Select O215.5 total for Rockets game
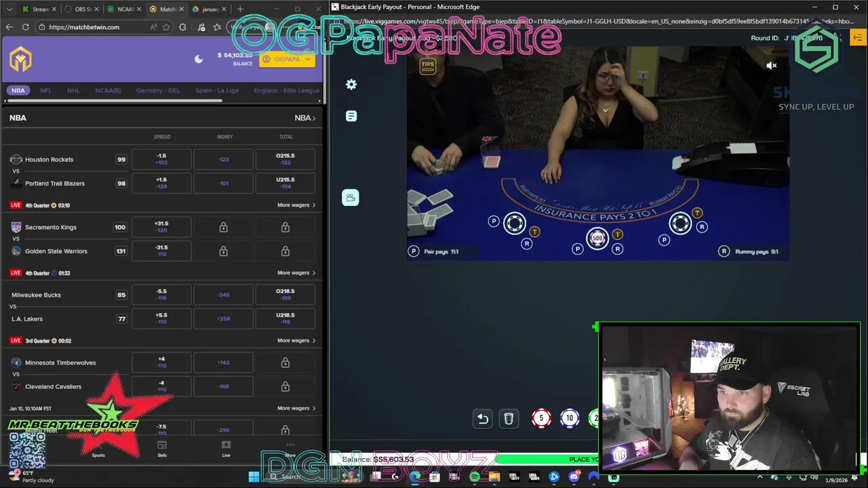The height and width of the screenshot is (488, 868). (x=285, y=159)
